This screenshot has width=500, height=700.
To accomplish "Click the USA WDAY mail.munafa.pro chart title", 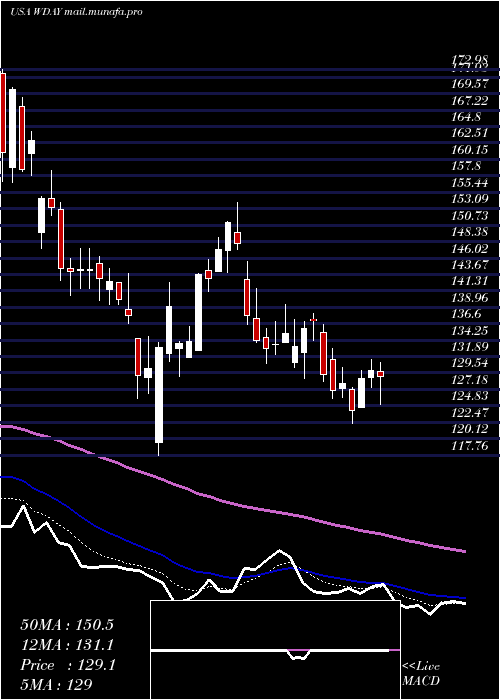I will click(76, 12).
